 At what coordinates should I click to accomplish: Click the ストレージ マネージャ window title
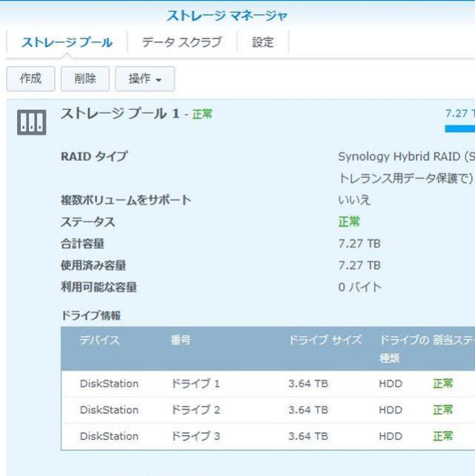click(227, 16)
